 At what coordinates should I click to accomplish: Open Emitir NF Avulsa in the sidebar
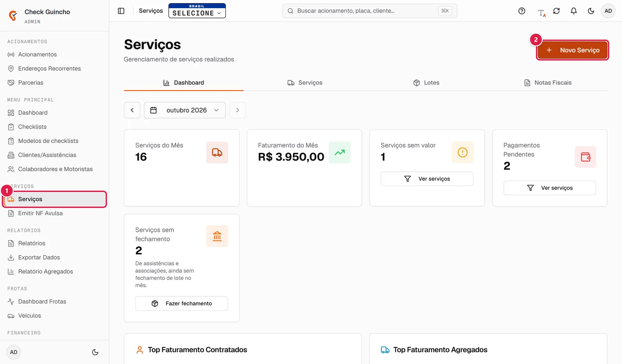coord(54,213)
